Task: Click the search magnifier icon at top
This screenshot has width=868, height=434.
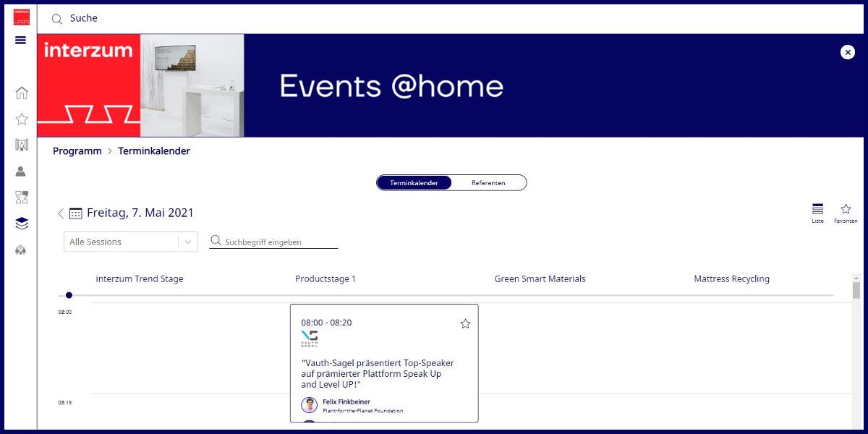Action: coord(57,19)
